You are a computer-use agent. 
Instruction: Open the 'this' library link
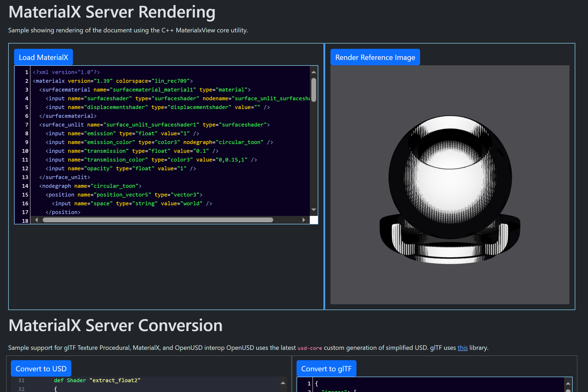tap(462, 348)
